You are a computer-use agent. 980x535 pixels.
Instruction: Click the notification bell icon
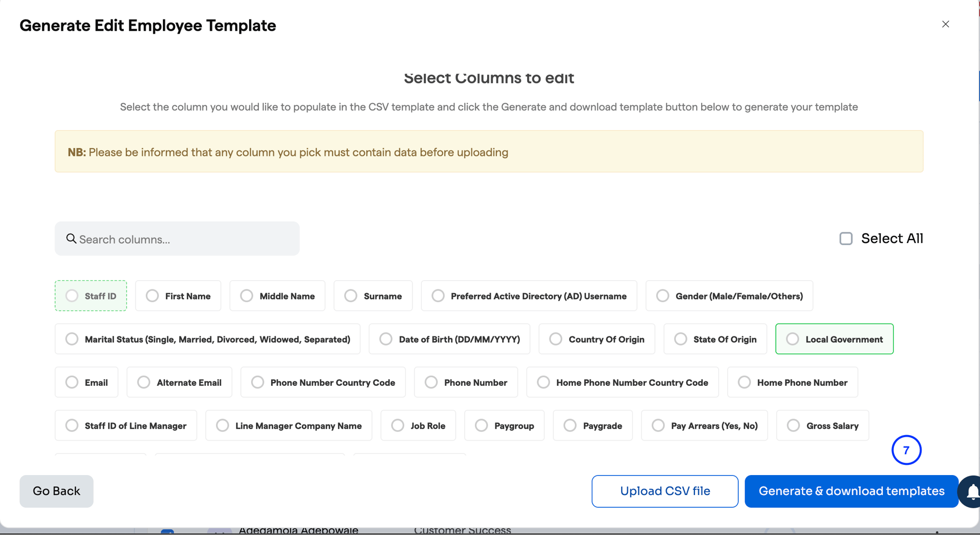[972, 492]
